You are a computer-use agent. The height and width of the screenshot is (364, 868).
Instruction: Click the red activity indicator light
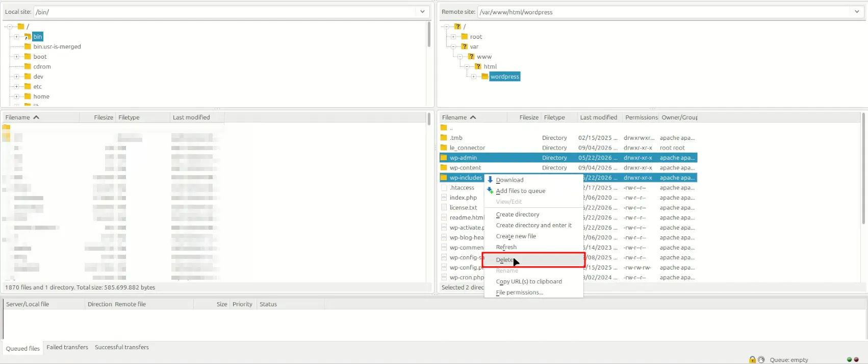pos(856,359)
